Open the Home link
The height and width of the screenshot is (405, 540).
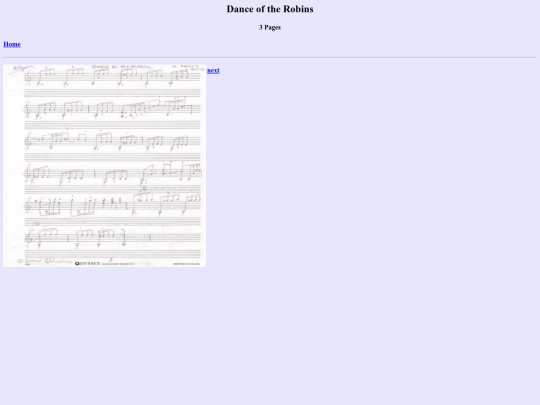pyautogui.click(x=12, y=44)
